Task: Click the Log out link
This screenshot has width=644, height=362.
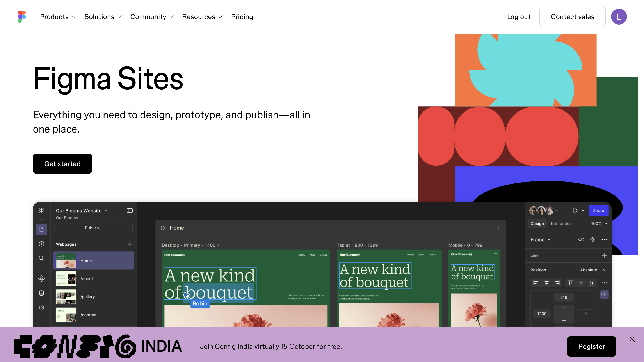Action: (x=518, y=17)
